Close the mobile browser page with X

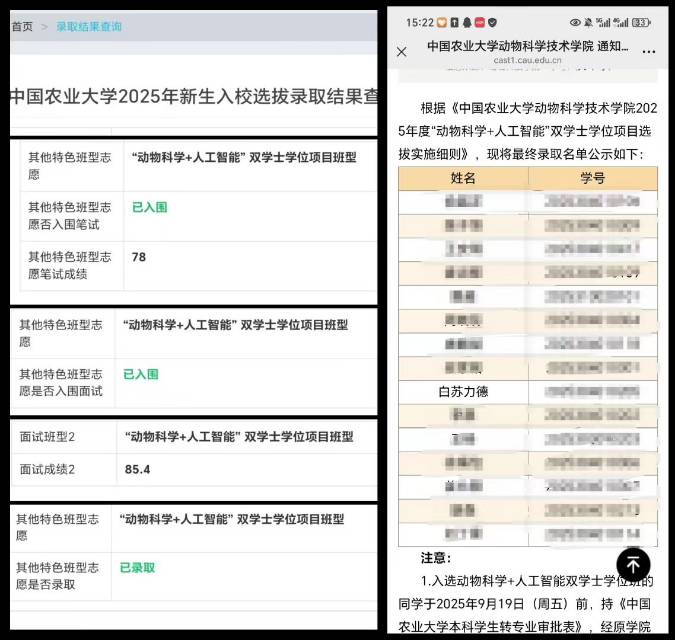tap(401, 52)
